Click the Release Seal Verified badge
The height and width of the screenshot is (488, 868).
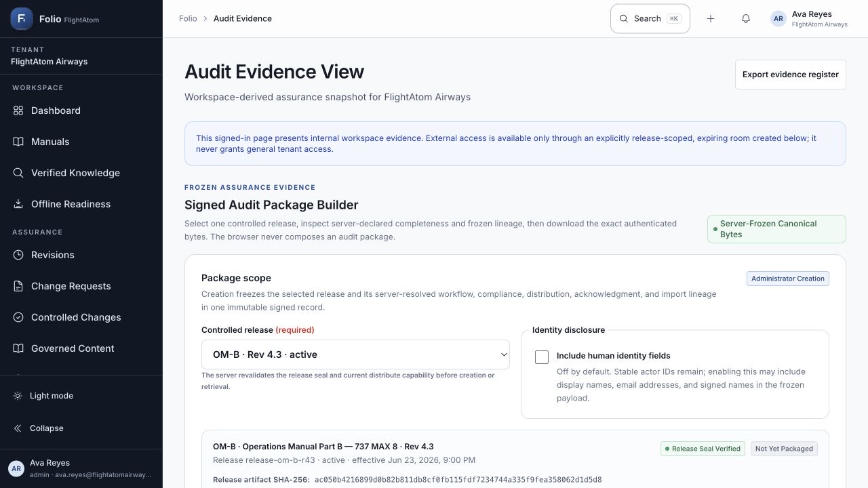(703, 449)
